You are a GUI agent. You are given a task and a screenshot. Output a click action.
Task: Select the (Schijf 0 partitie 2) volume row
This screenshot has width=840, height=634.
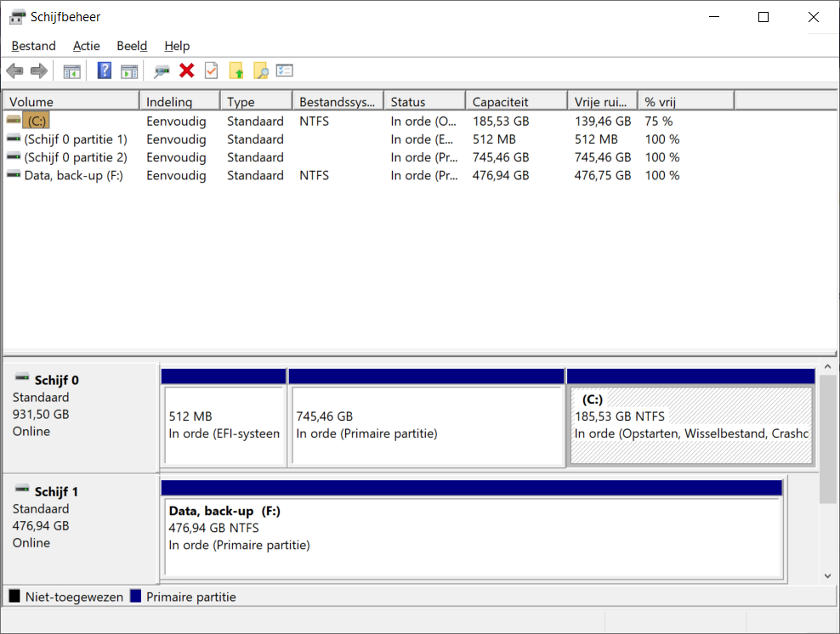(76, 157)
